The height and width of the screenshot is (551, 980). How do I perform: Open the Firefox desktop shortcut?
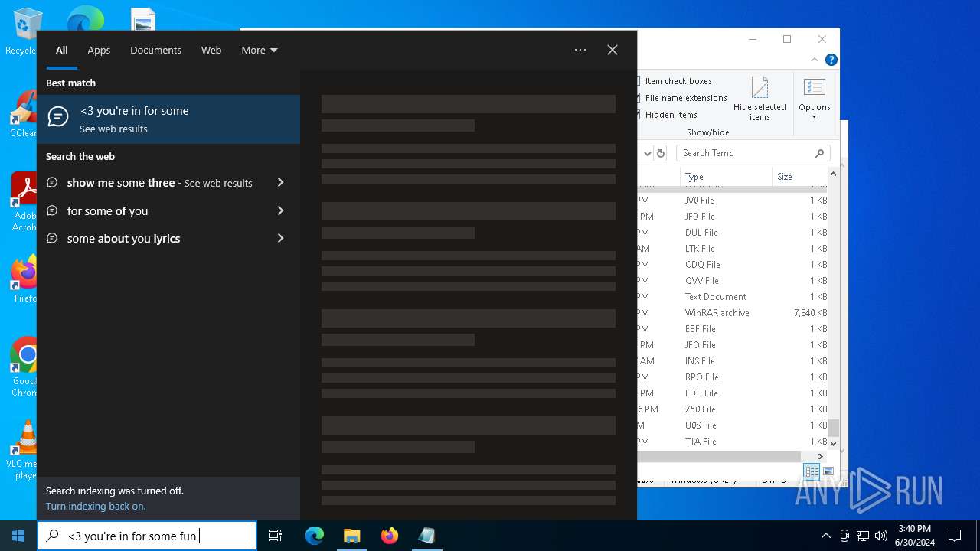[x=24, y=280]
